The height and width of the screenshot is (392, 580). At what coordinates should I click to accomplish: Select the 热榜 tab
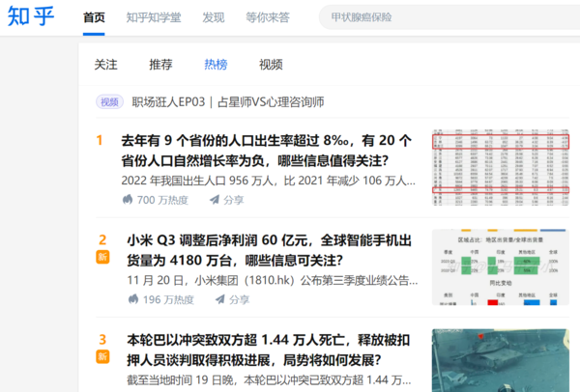216,65
